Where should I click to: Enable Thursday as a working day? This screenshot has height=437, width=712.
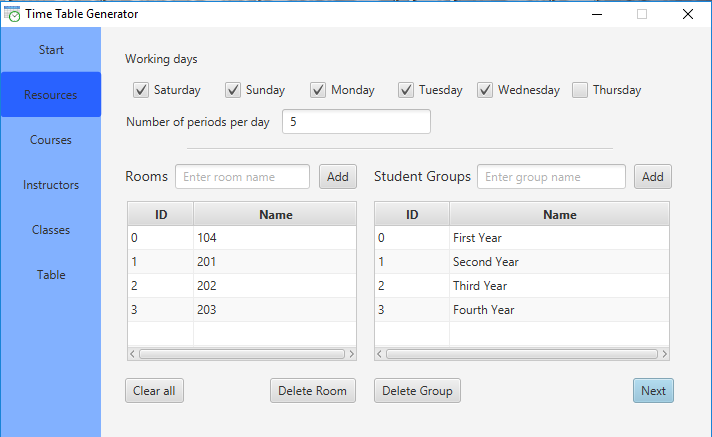(x=580, y=90)
